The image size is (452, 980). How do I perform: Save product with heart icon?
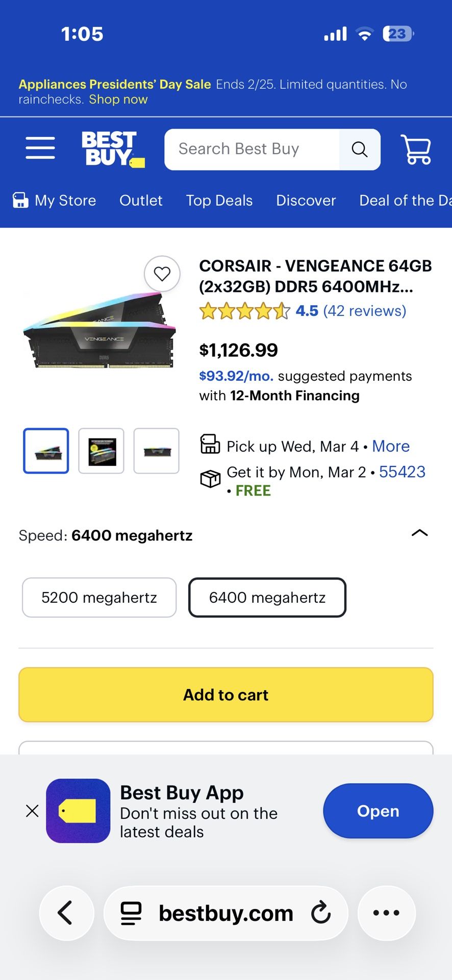tap(162, 274)
